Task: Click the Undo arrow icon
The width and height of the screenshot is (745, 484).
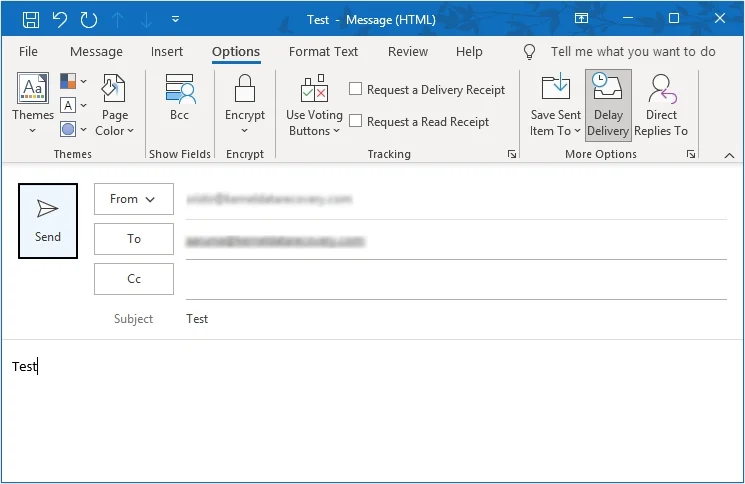Action: 59,19
